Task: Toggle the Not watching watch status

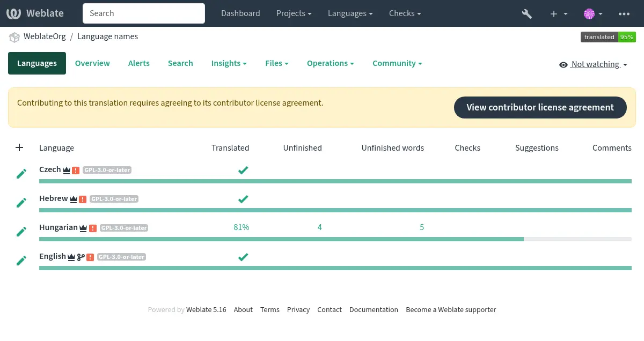Action: 593,64
